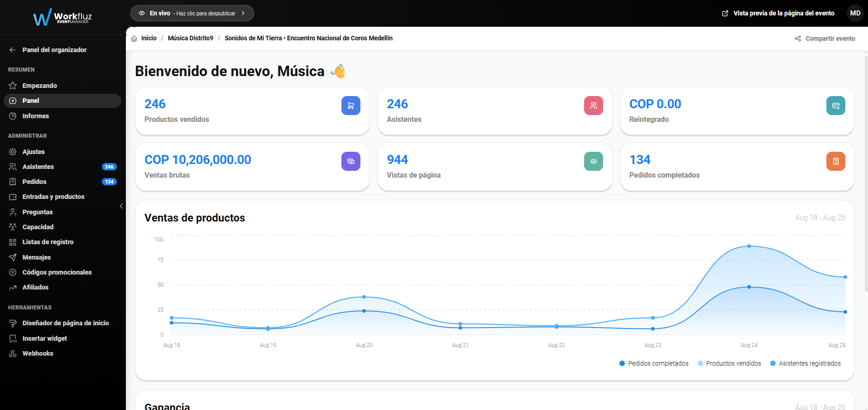Click the Workfluz logo
The height and width of the screenshot is (410, 868).
[x=62, y=17]
